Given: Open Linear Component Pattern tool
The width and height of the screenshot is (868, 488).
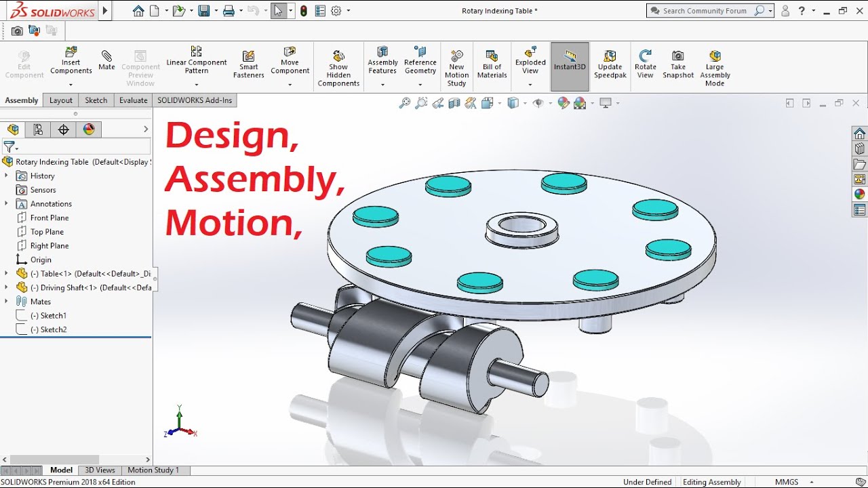Looking at the screenshot, I should click(x=196, y=61).
